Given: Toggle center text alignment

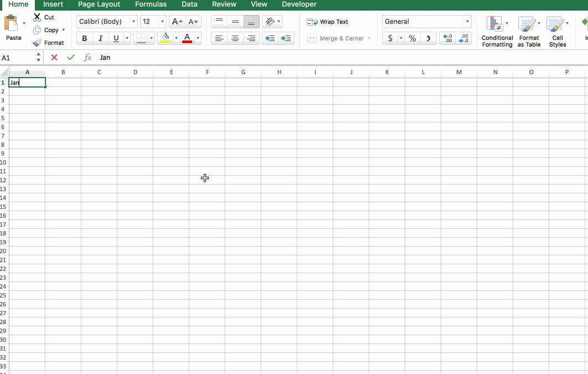Looking at the screenshot, I should (235, 38).
